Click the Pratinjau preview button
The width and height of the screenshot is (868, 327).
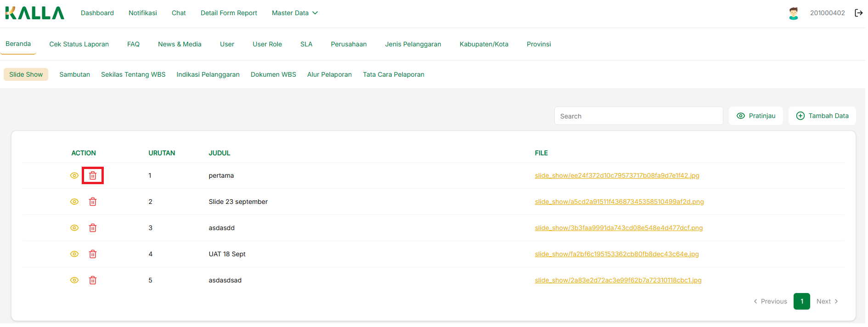pos(756,116)
